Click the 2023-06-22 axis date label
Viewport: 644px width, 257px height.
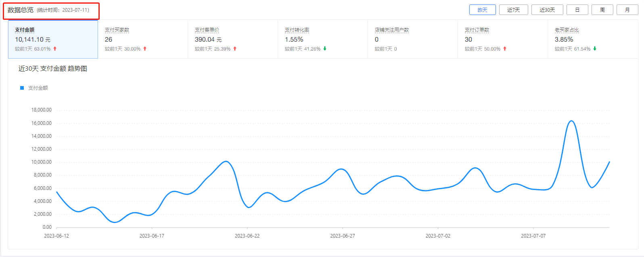(x=247, y=236)
